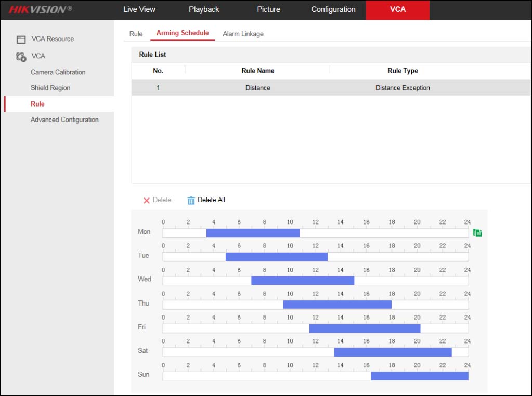Select Camera Calibration in the sidebar
The image size is (532, 396).
coord(58,72)
